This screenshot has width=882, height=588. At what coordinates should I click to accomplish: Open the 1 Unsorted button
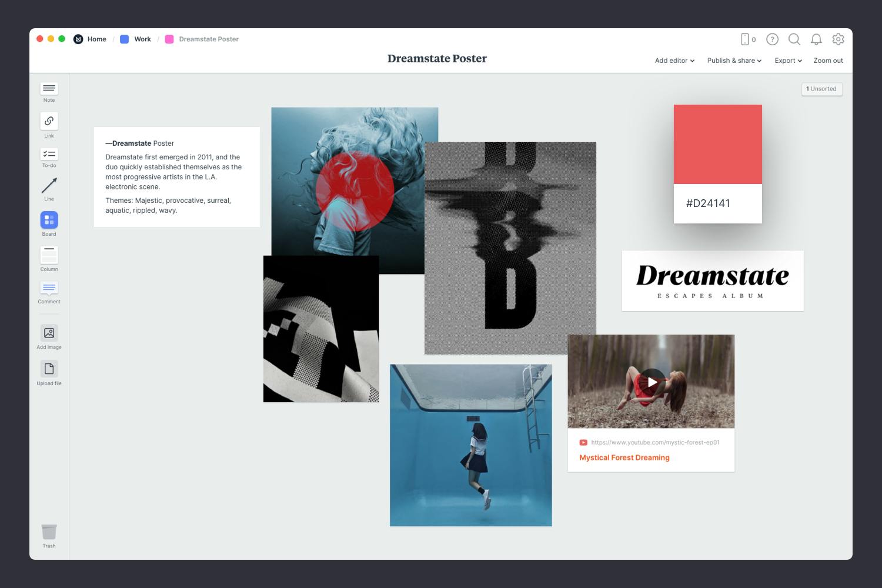tap(821, 89)
